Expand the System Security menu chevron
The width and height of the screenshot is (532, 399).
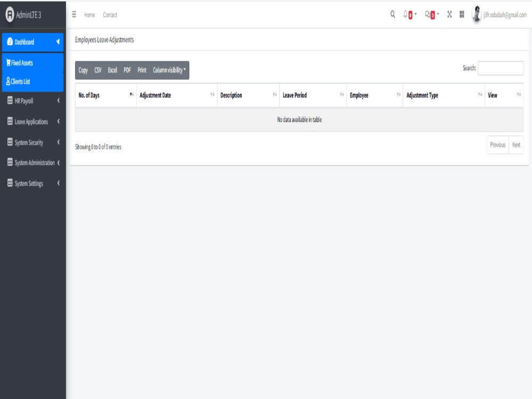(59, 142)
